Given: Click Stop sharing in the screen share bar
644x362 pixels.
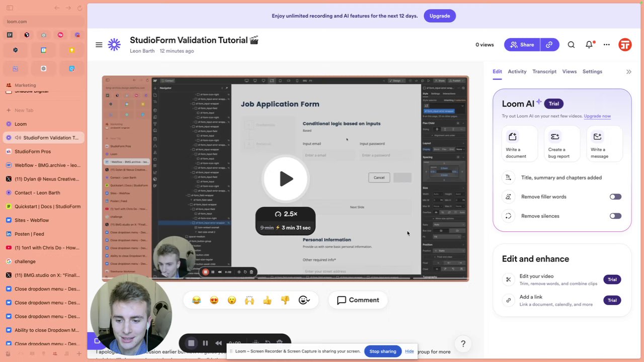Looking at the screenshot, I should 383,351.
